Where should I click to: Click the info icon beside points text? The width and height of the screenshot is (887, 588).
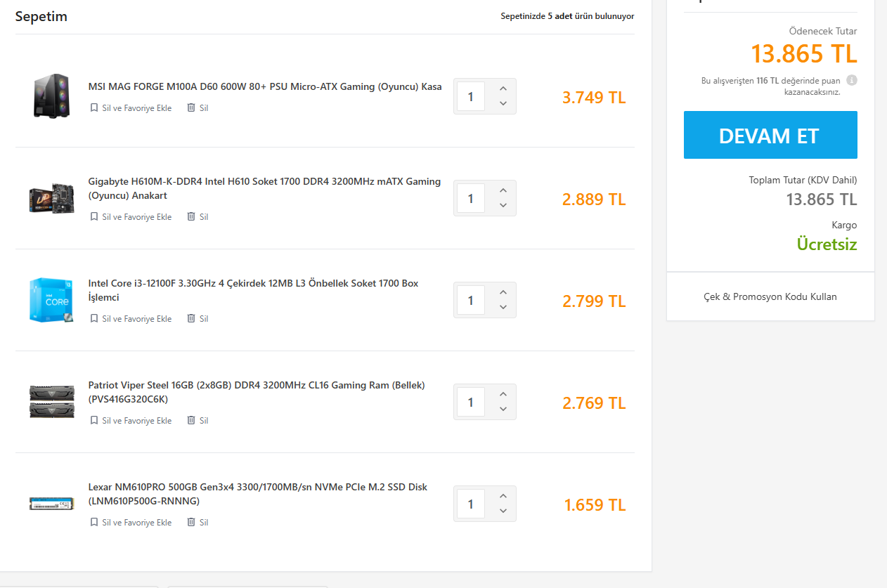click(x=852, y=80)
